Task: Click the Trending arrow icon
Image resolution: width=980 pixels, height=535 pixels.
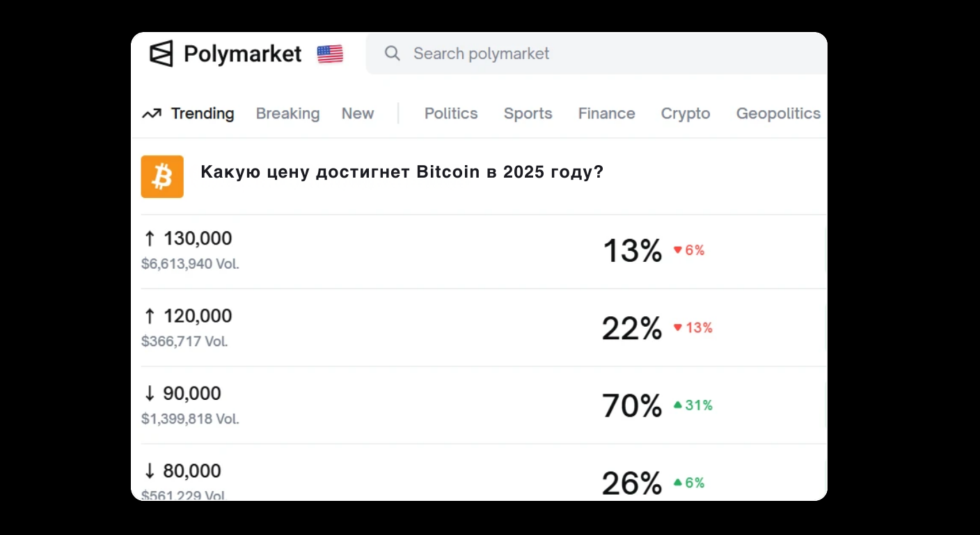Action: point(153,112)
